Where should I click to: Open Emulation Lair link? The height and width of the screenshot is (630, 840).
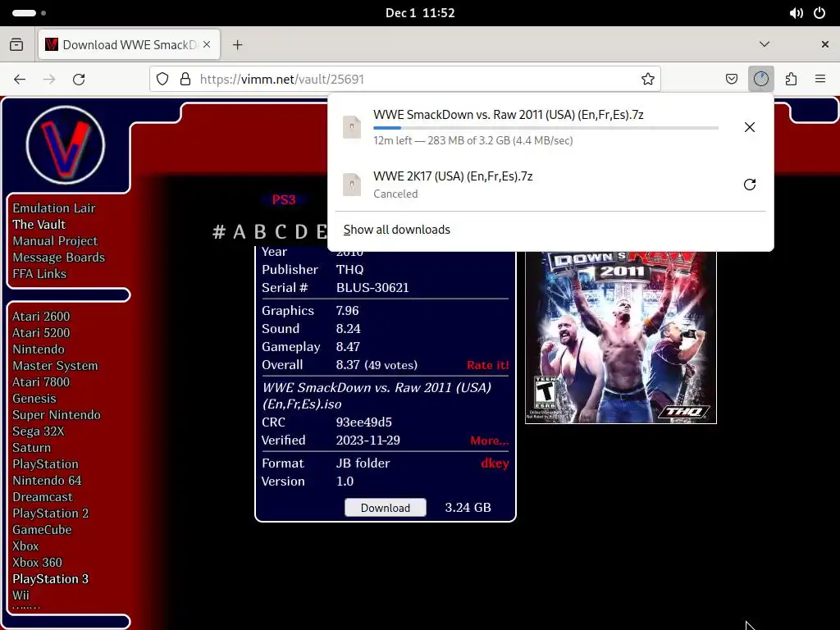click(54, 208)
